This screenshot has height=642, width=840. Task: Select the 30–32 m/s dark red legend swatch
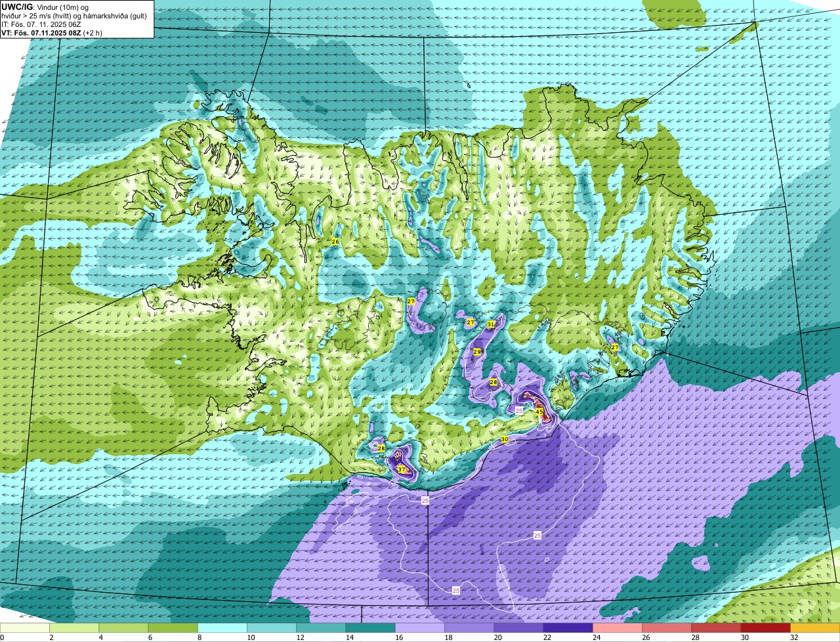tap(766, 628)
